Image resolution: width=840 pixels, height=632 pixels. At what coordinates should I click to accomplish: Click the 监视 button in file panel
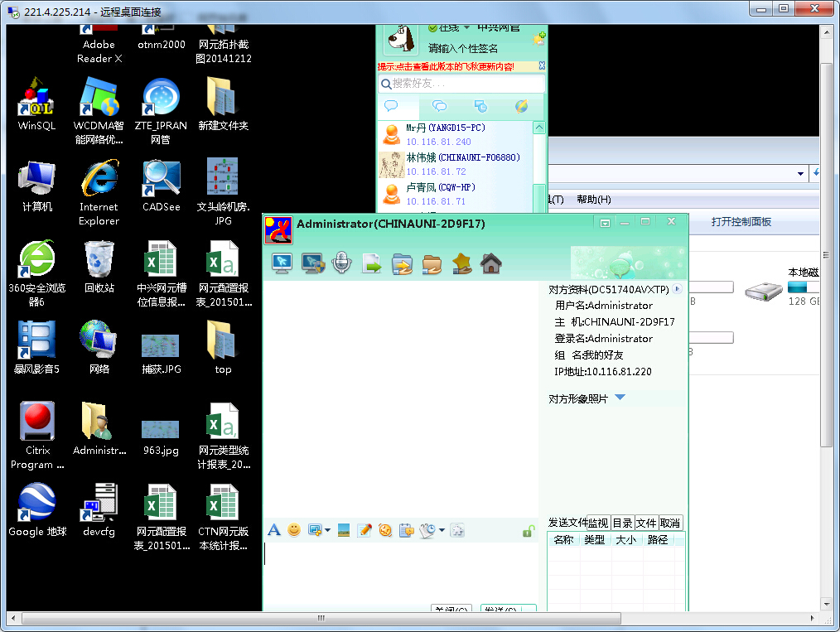click(598, 523)
